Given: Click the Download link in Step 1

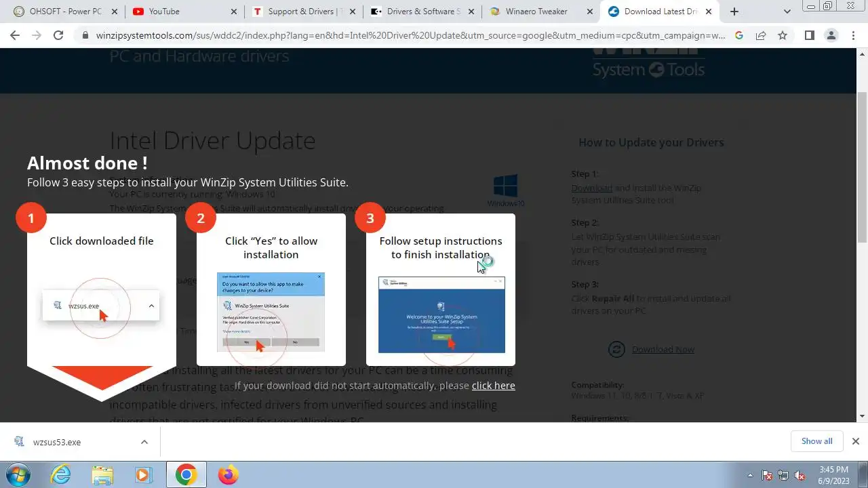Looking at the screenshot, I should tap(591, 188).
